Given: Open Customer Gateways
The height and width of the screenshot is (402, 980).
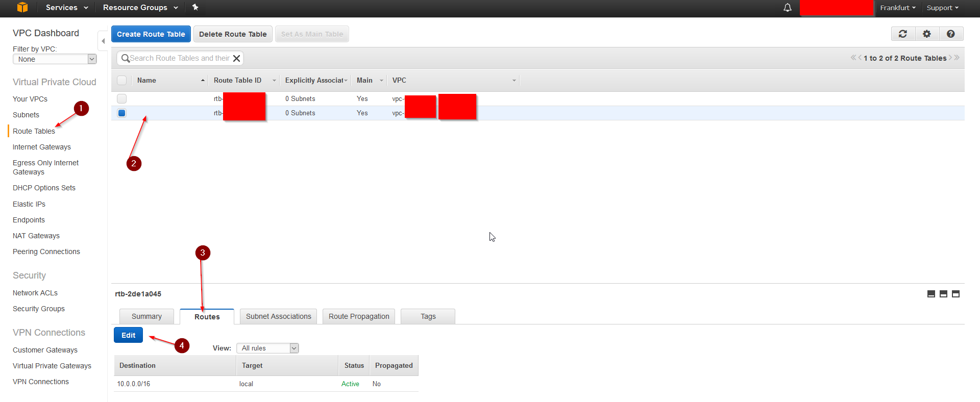Looking at the screenshot, I should pos(45,350).
